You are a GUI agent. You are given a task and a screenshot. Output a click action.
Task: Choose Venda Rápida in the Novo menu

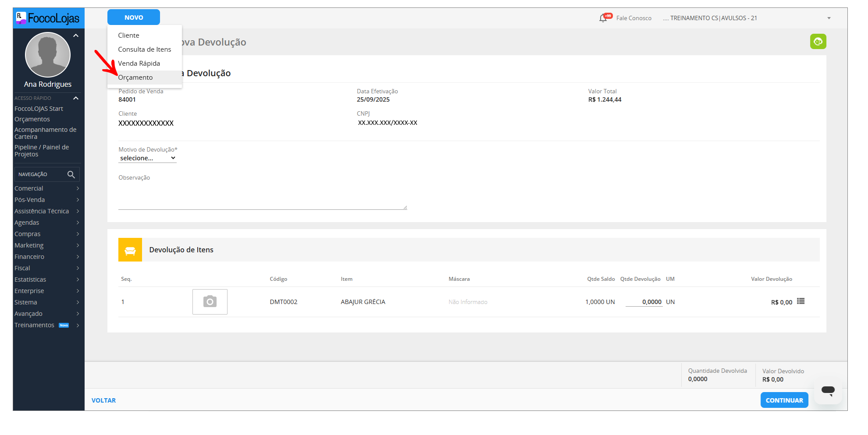[139, 64]
